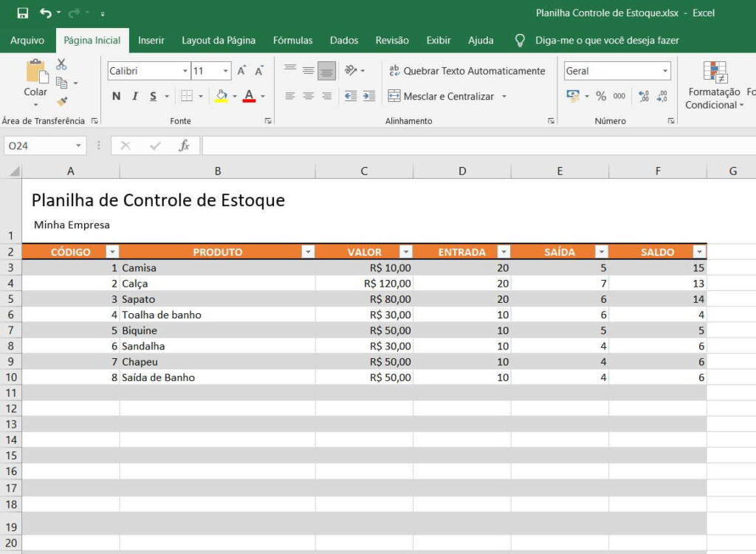Open the Inserir ribbon tab

(x=151, y=41)
